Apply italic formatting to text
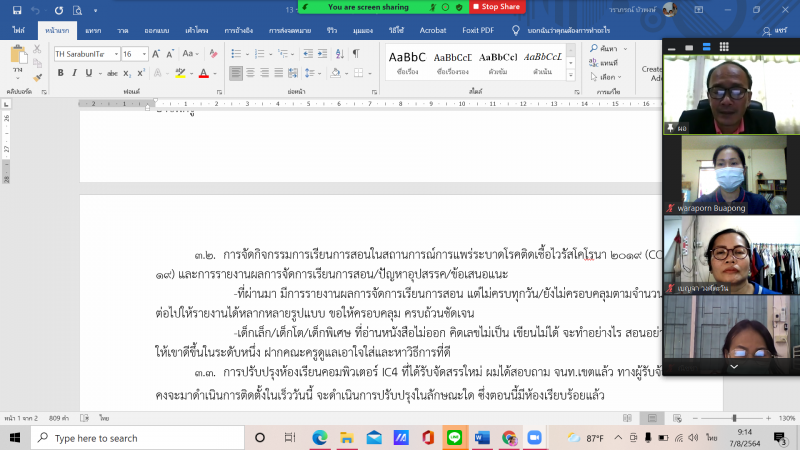 point(74,73)
